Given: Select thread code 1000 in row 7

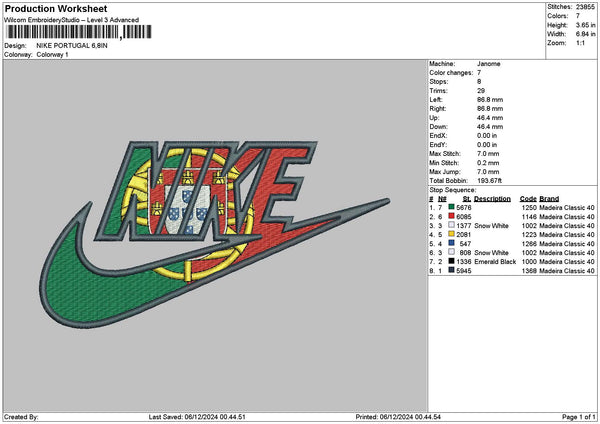Looking at the screenshot, I should pyautogui.click(x=529, y=262).
